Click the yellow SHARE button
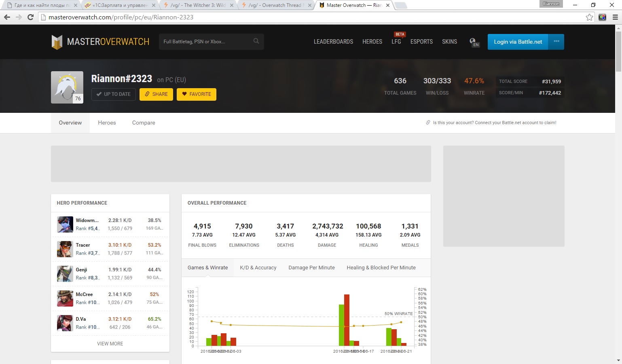This screenshot has width=622, height=364. [x=156, y=94]
